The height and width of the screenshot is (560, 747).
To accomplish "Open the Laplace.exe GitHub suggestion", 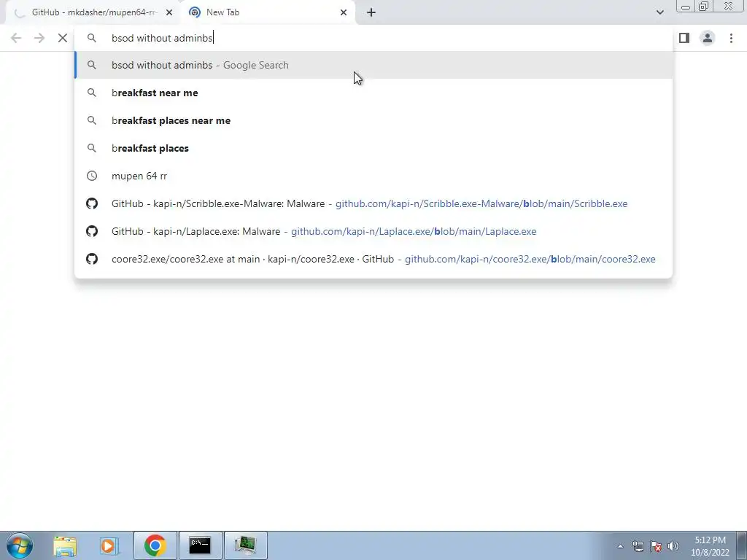I will pos(373,231).
